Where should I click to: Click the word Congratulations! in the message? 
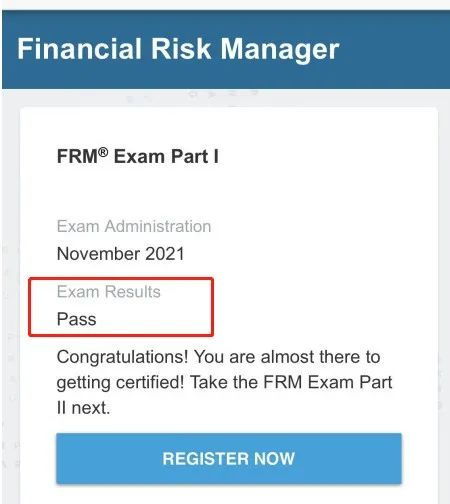(122, 358)
